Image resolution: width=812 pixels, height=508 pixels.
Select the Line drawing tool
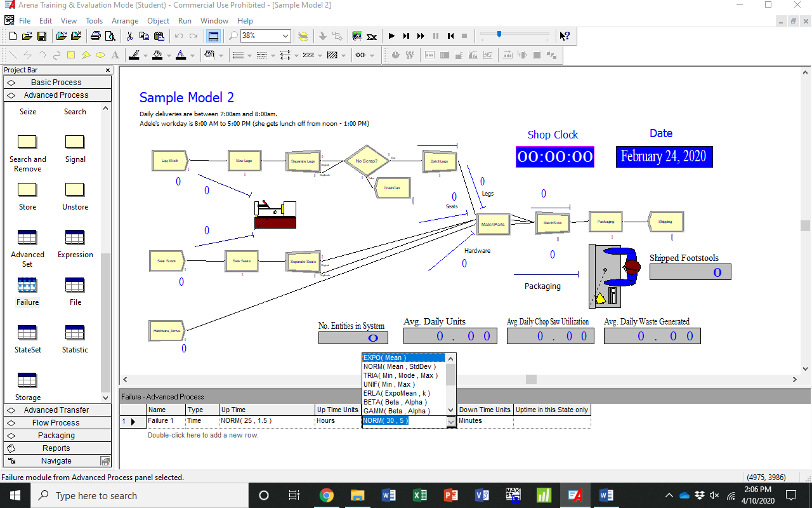tap(13, 55)
